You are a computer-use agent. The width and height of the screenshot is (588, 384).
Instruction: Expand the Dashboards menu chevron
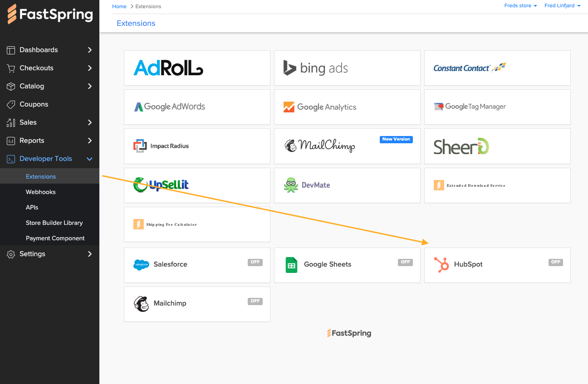coord(89,50)
